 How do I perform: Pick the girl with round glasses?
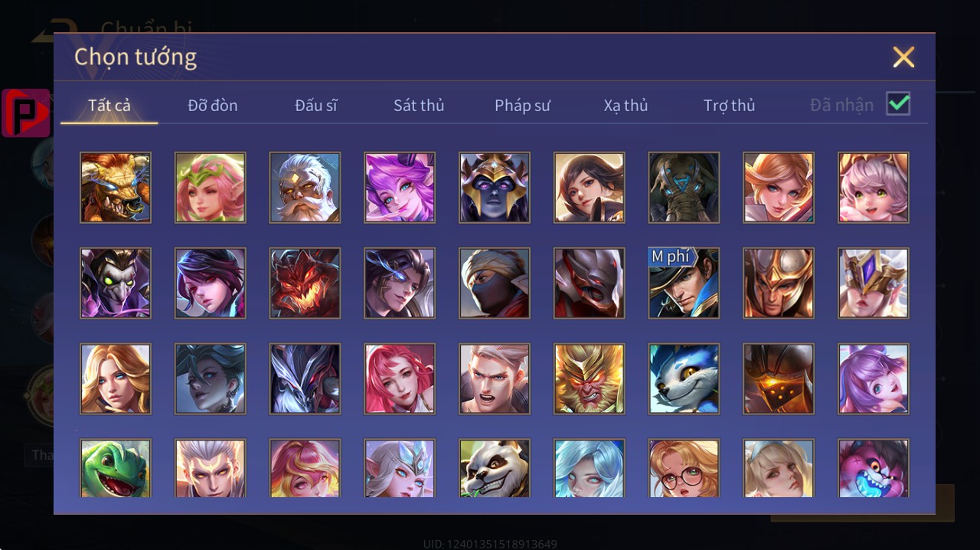click(x=684, y=468)
